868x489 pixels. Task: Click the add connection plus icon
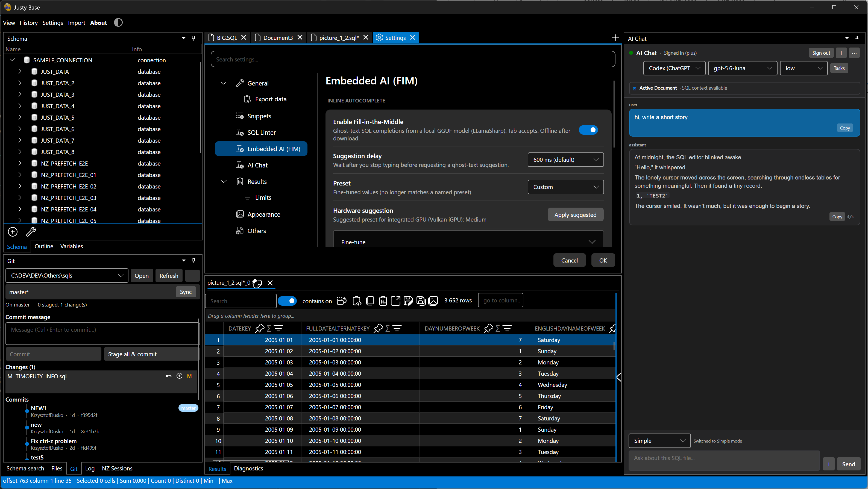(x=13, y=232)
